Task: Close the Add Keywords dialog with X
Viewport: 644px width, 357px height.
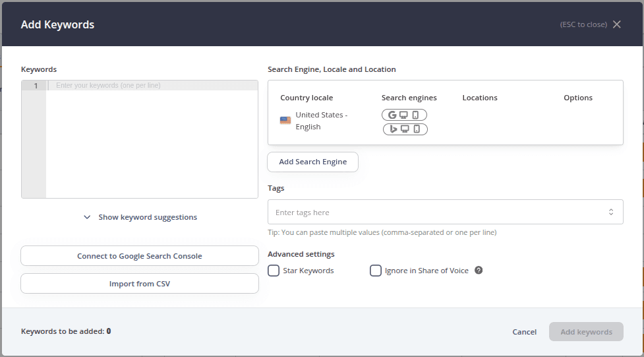Action: (x=616, y=24)
